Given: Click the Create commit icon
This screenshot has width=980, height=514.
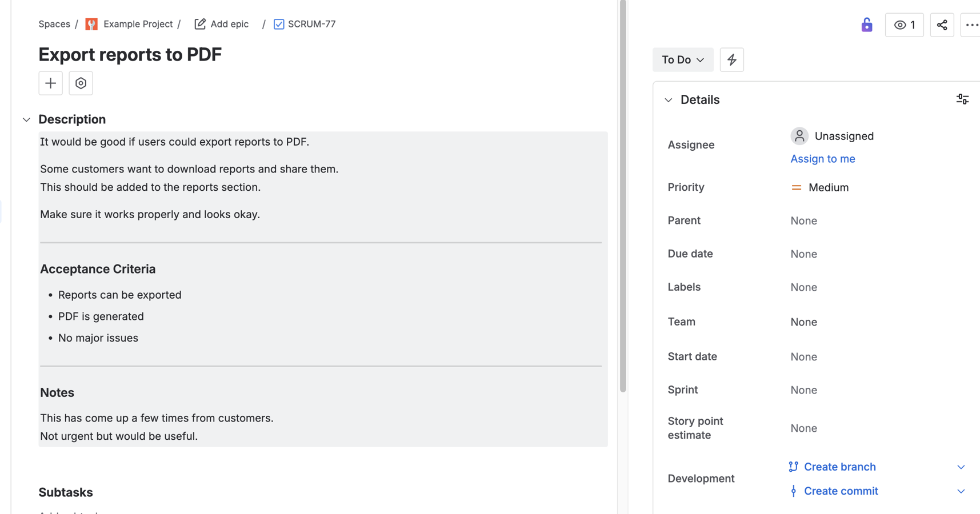Looking at the screenshot, I should tap(793, 491).
